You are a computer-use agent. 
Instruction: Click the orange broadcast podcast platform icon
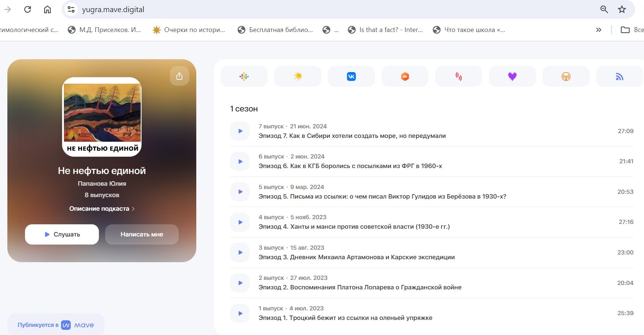click(566, 76)
